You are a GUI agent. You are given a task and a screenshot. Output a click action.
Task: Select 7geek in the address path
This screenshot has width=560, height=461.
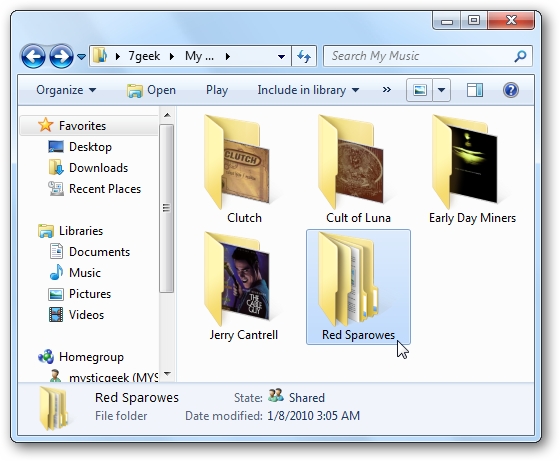(x=144, y=56)
